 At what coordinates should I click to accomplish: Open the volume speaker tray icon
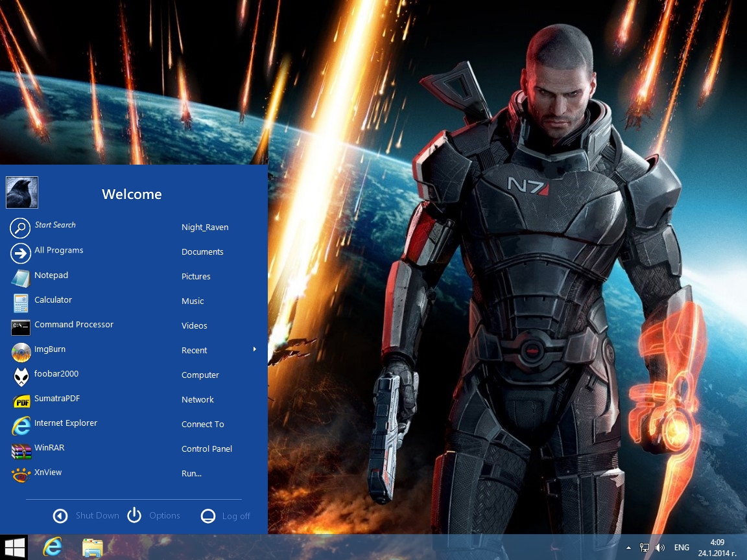click(660, 548)
